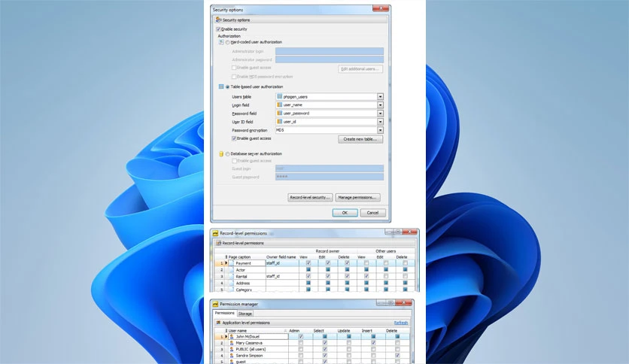Toggle the Enable security checkbox
This screenshot has height=364, width=629.
(x=218, y=29)
